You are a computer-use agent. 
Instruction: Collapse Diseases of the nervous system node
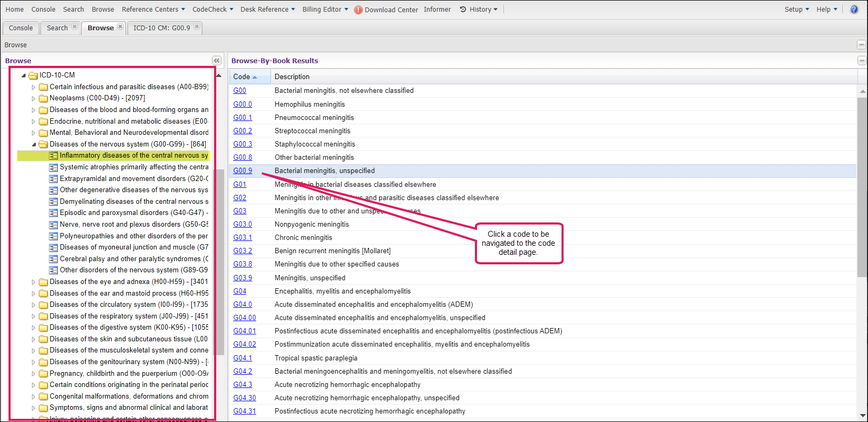[x=33, y=144]
